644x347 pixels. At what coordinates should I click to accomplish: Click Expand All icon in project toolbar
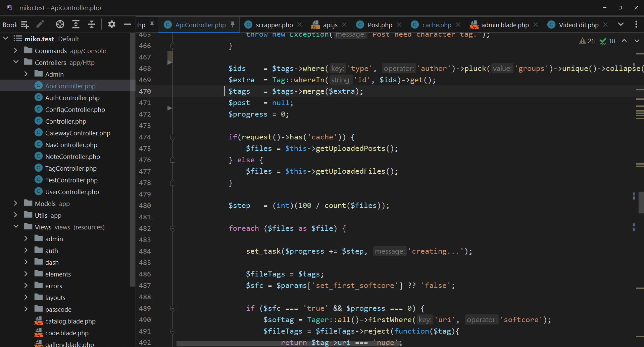pyautogui.click(x=76, y=24)
